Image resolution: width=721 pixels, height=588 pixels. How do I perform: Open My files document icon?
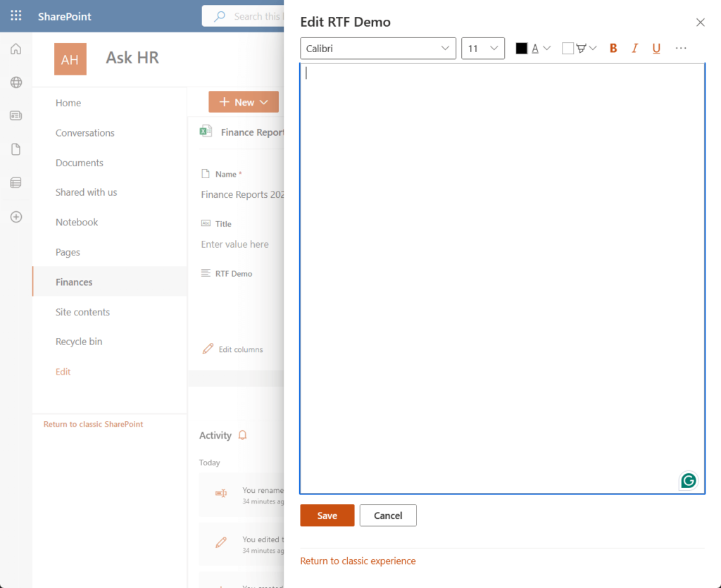tap(16, 149)
